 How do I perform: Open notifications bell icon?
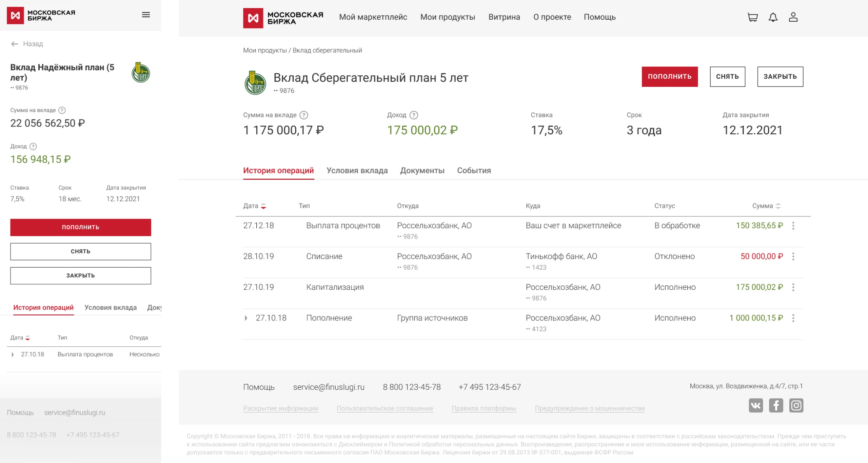pyautogui.click(x=773, y=17)
